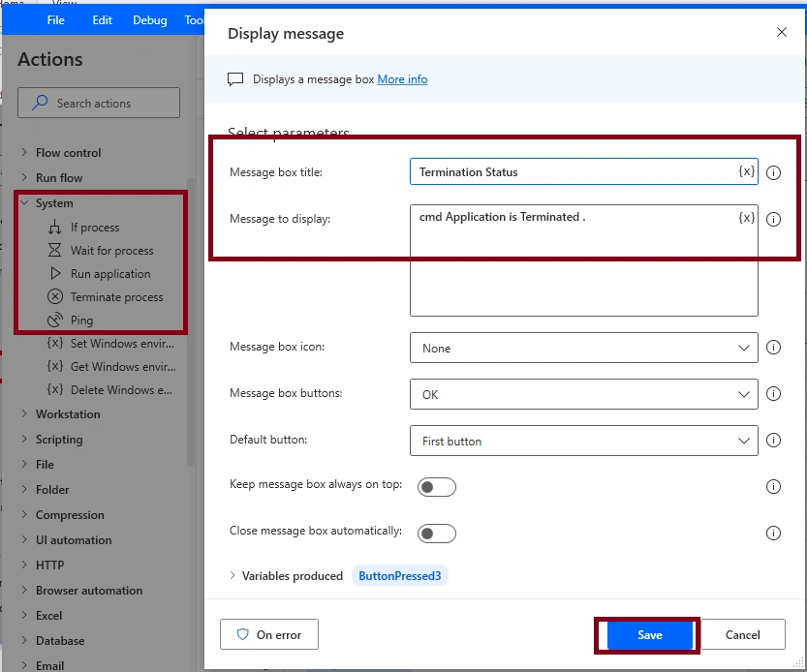Open the Edit menu
The height and width of the screenshot is (672, 807).
(102, 20)
